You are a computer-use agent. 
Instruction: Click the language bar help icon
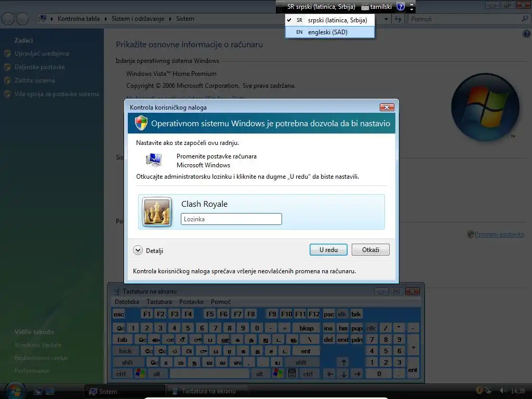pos(401,7)
